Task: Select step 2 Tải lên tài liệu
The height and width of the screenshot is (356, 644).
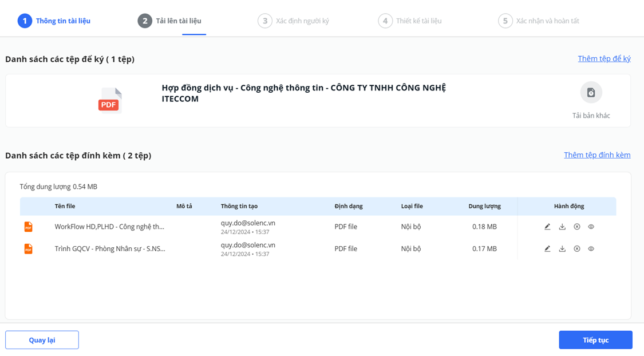Action: click(170, 21)
